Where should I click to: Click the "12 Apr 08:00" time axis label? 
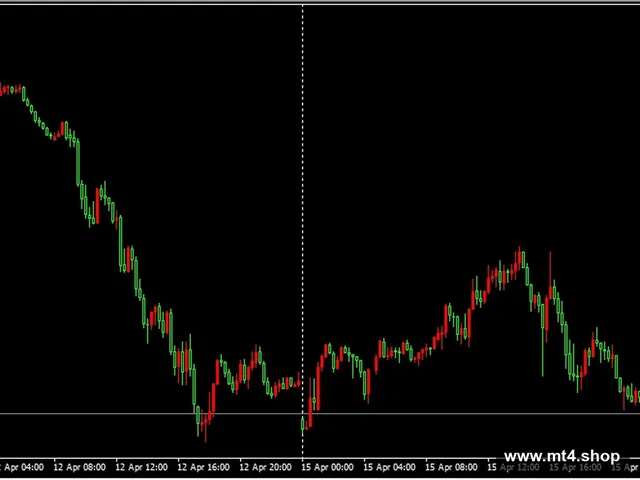pyautogui.click(x=80, y=467)
